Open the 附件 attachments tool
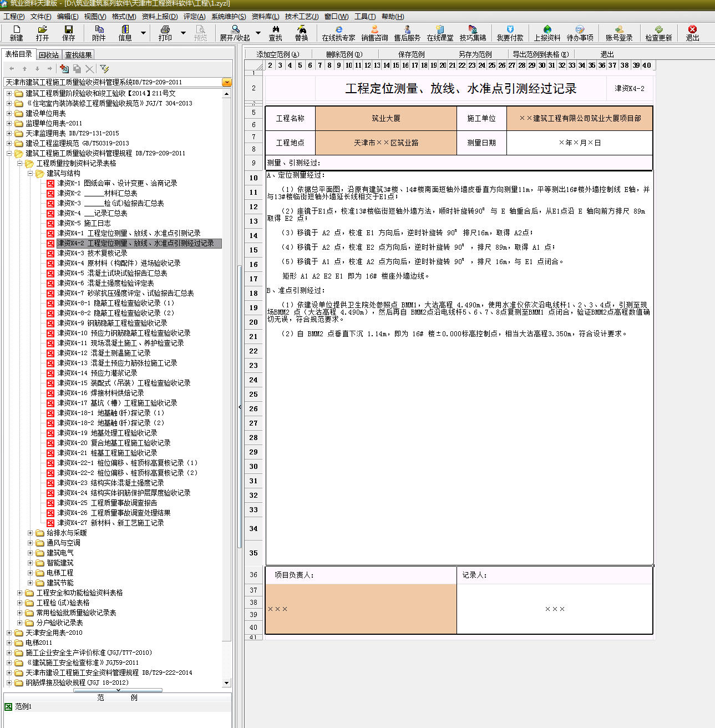The image size is (715, 728). [99, 33]
